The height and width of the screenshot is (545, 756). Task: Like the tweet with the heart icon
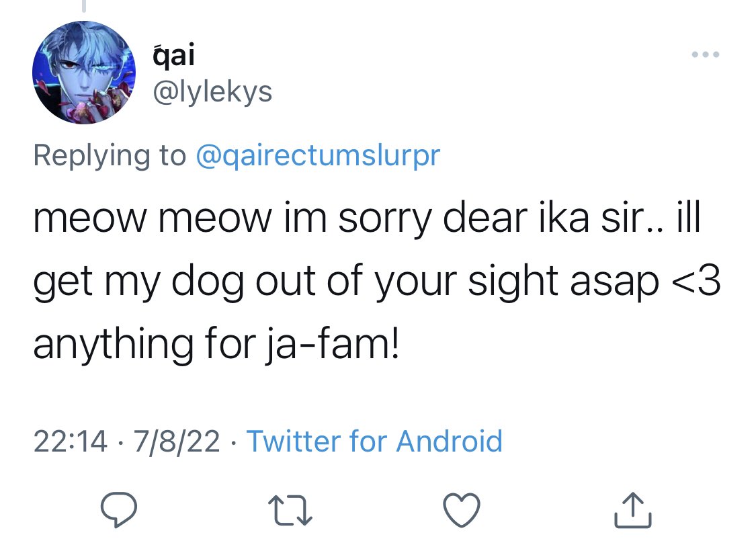click(462, 510)
